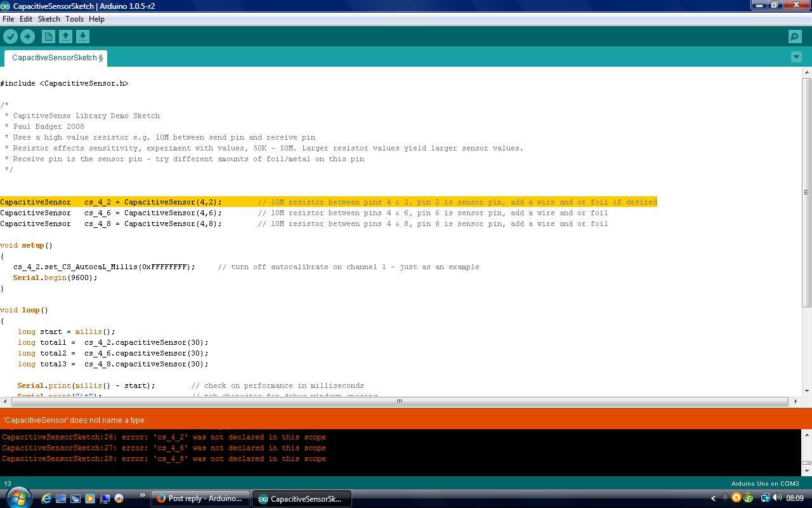This screenshot has height=508, width=812.
Task: Open the Serial Monitor icon
Action: coord(794,36)
